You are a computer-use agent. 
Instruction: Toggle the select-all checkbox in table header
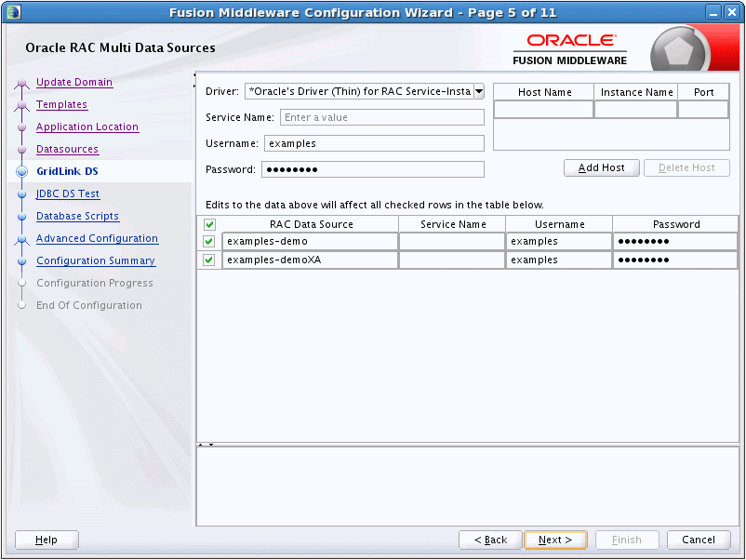click(209, 224)
